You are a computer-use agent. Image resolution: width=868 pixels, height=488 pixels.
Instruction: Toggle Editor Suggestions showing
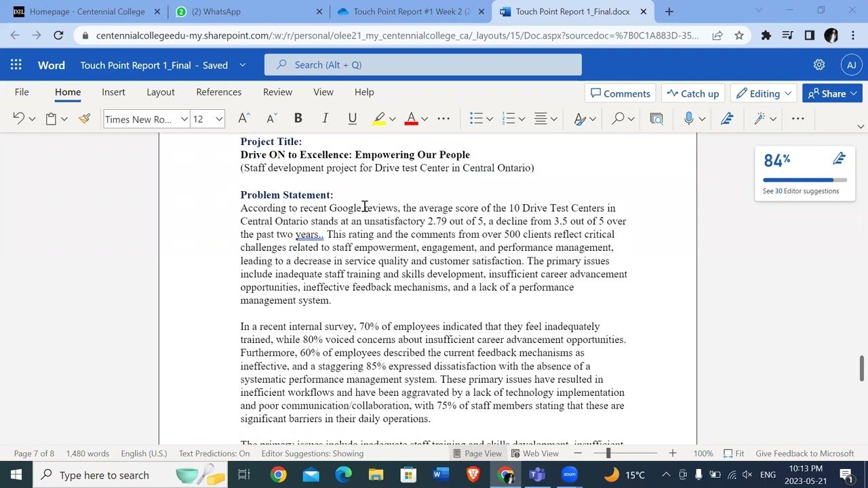tap(313, 453)
